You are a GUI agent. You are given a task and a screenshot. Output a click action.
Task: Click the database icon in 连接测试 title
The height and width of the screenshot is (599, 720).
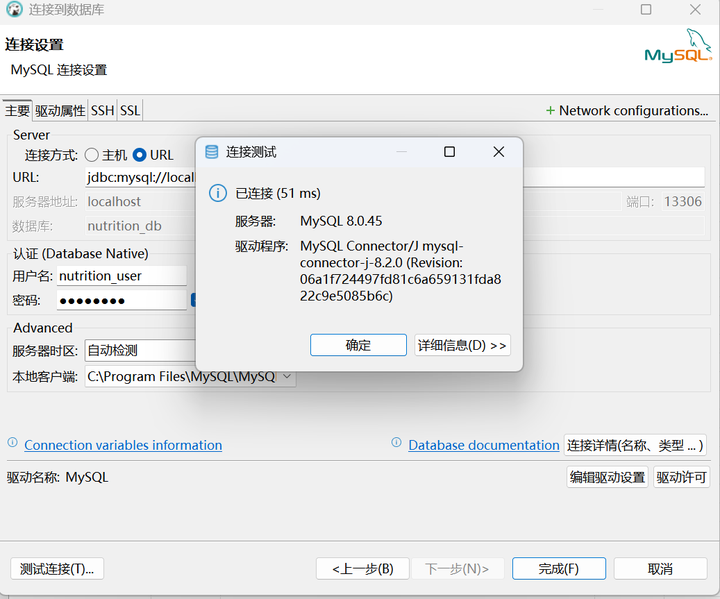pos(212,152)
